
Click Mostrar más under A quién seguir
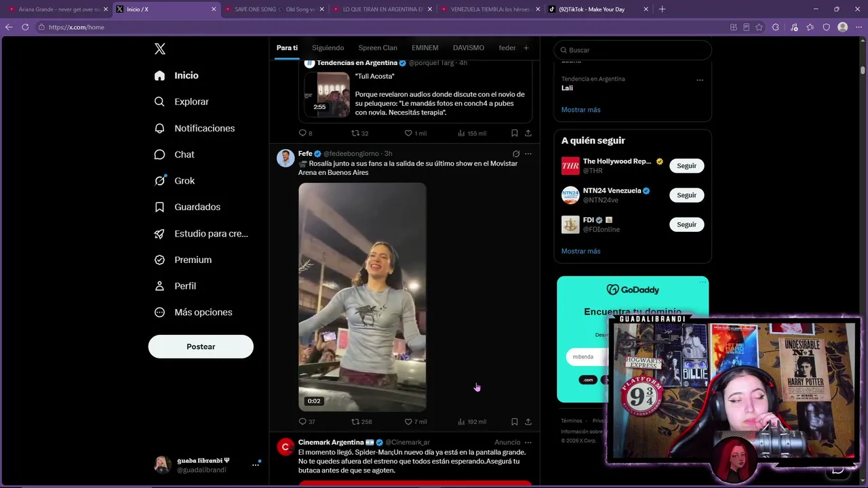pos(580,251)
